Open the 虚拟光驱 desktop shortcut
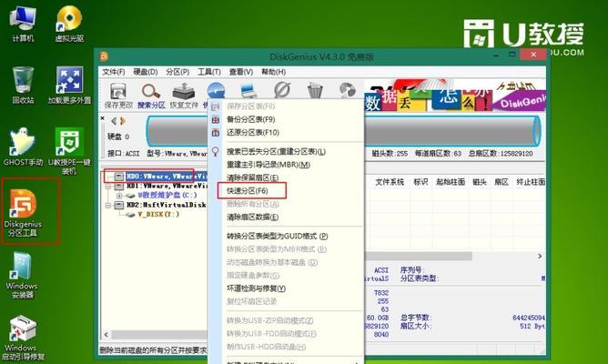 [x=70, y=24]
